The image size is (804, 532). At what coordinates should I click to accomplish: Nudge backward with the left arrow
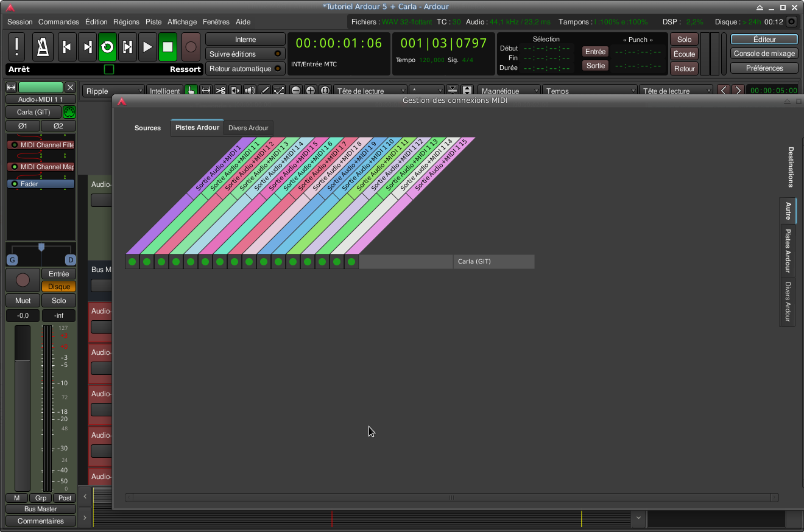(x=723, y=91)
